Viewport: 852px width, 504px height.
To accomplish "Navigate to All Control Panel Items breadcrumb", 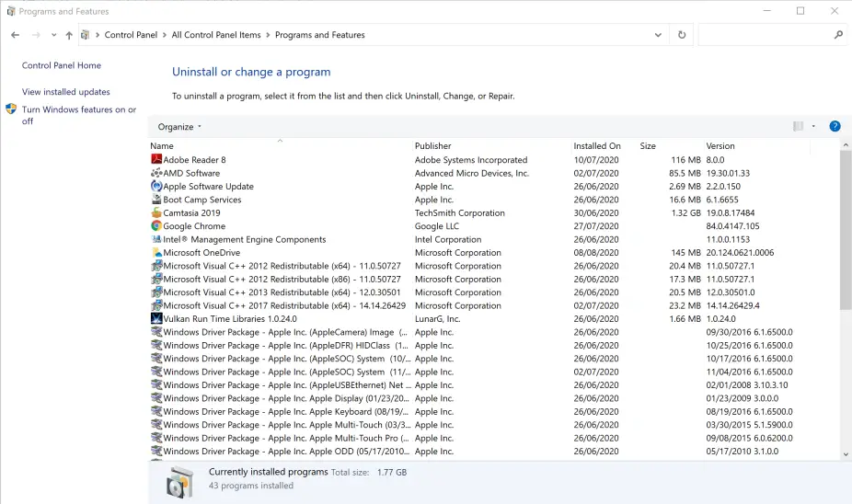I will [216, 35].
